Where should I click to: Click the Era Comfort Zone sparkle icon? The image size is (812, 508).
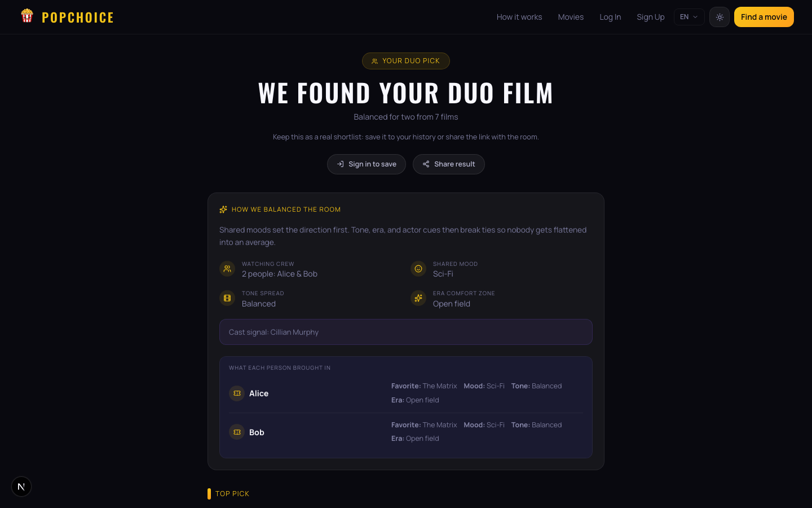(418, 298)
